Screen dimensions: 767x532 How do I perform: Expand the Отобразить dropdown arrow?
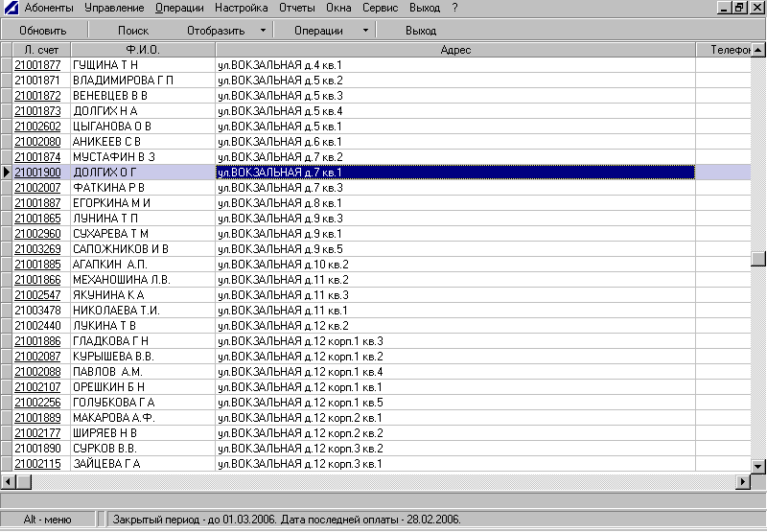coord(263,31)
